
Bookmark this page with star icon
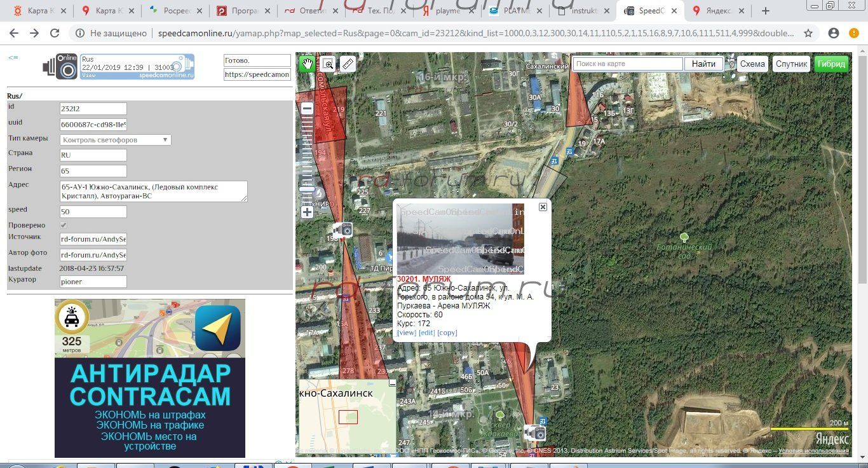808,33
